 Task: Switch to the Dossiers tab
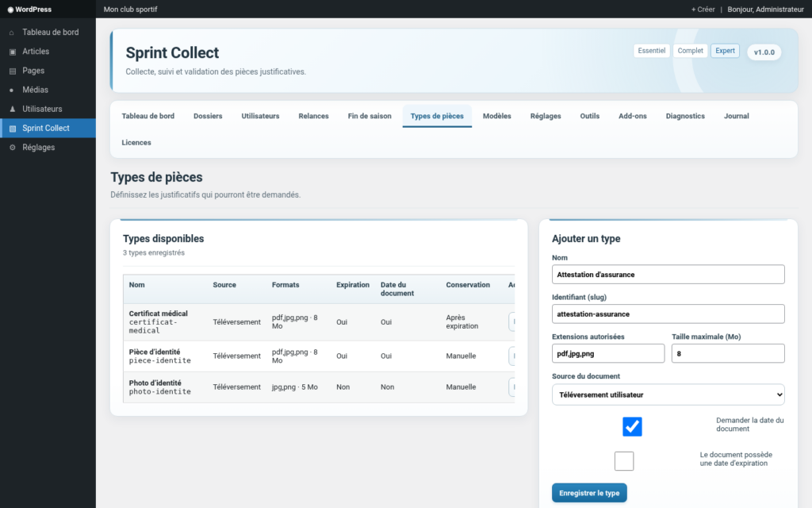coord(208,116)
